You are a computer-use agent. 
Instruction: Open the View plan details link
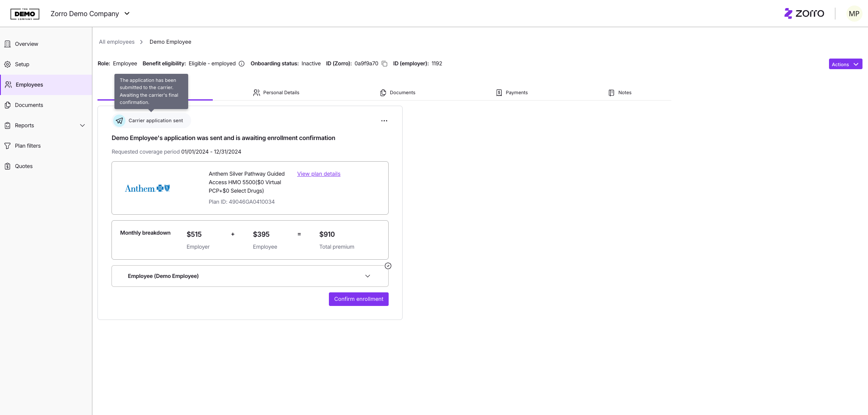coord(319,174)
